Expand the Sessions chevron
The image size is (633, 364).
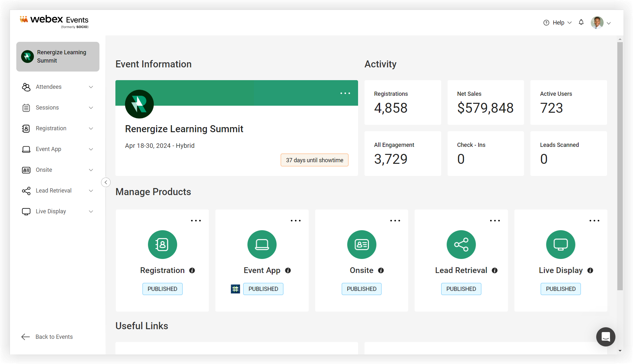[91, 108]
